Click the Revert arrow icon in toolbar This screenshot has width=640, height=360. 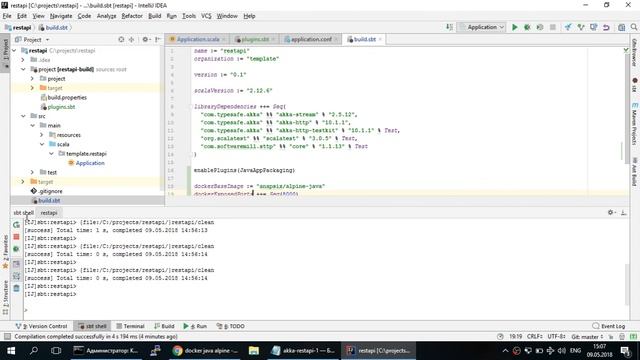[607, 27]
